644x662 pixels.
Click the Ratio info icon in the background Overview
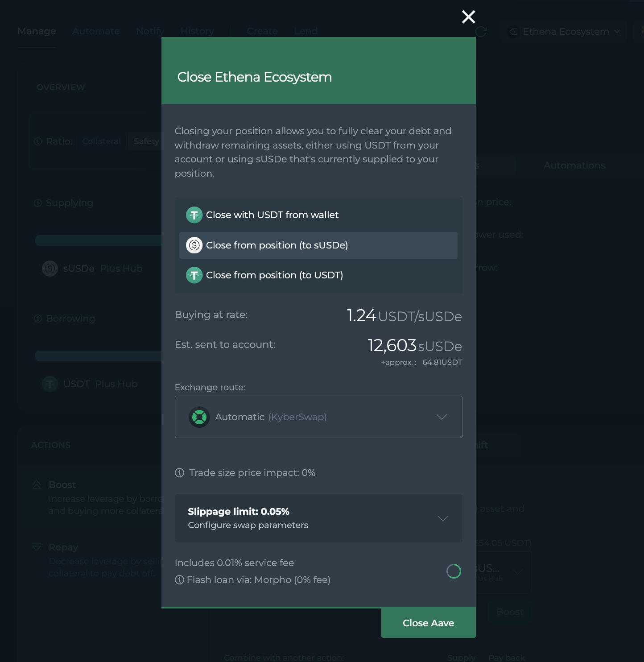tap(38, 141)
